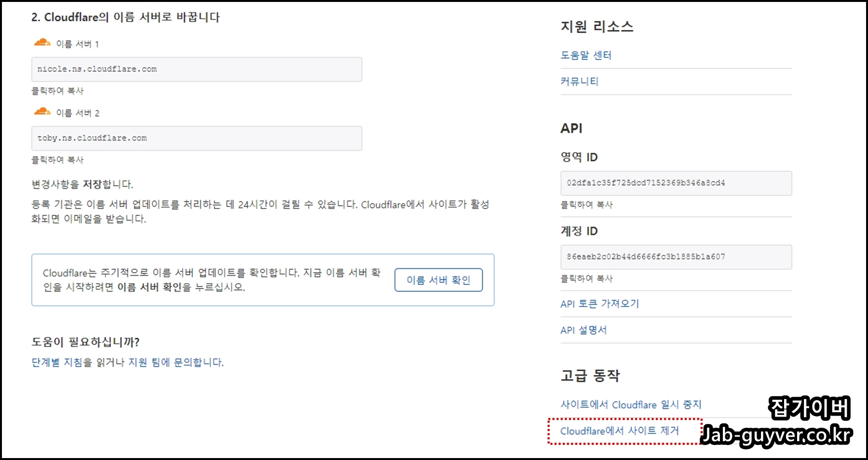Open API 토큰 가져오기

pos(599,304)
